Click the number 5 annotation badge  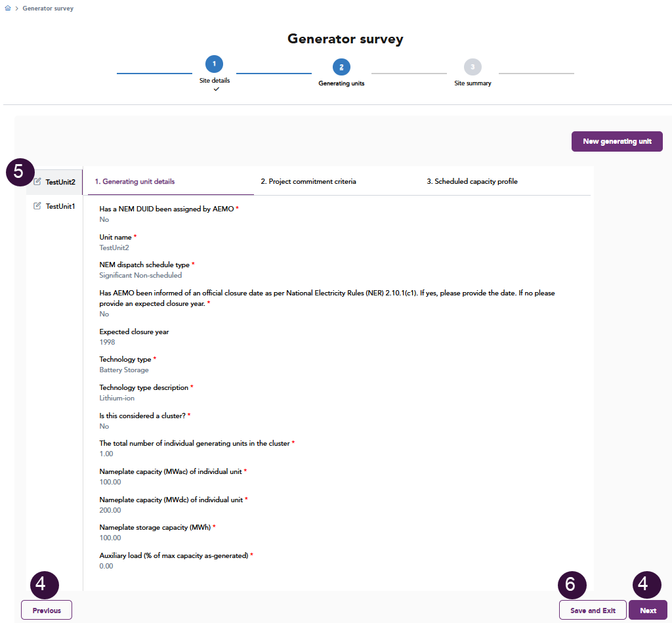pos(20,171)
